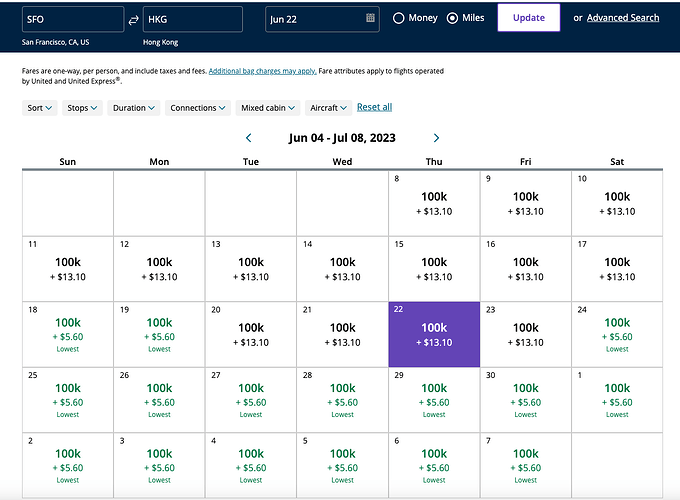Open the Stops filter dropdown

(x=82, y=108)
